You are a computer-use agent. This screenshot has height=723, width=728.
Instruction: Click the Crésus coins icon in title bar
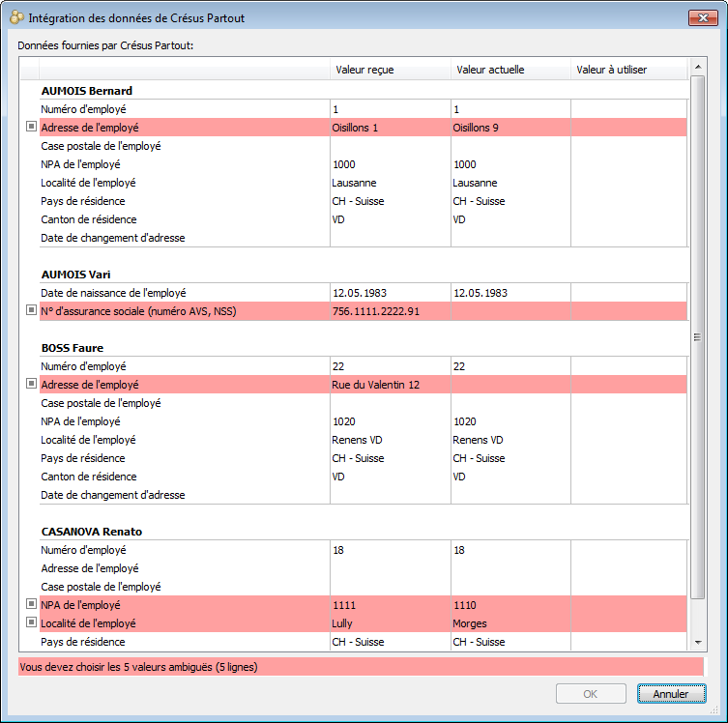tap(16, 18)
